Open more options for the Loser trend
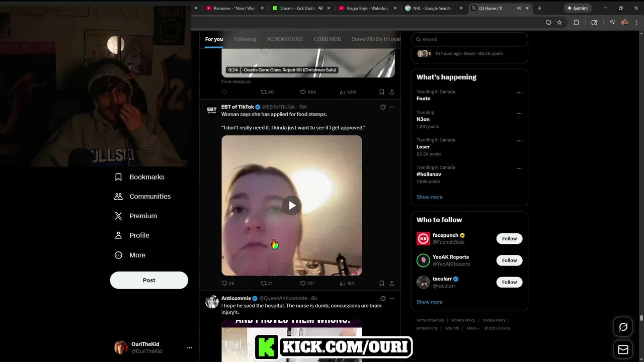This screenshot has height=362, width=644. [x=519, y=141]
